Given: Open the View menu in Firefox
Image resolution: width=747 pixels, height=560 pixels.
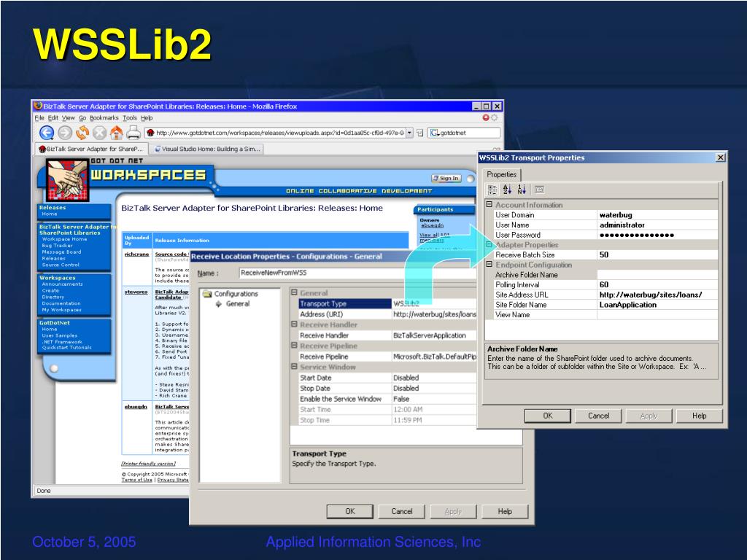Looking at the screenshot, I should [x=68, y=117].
